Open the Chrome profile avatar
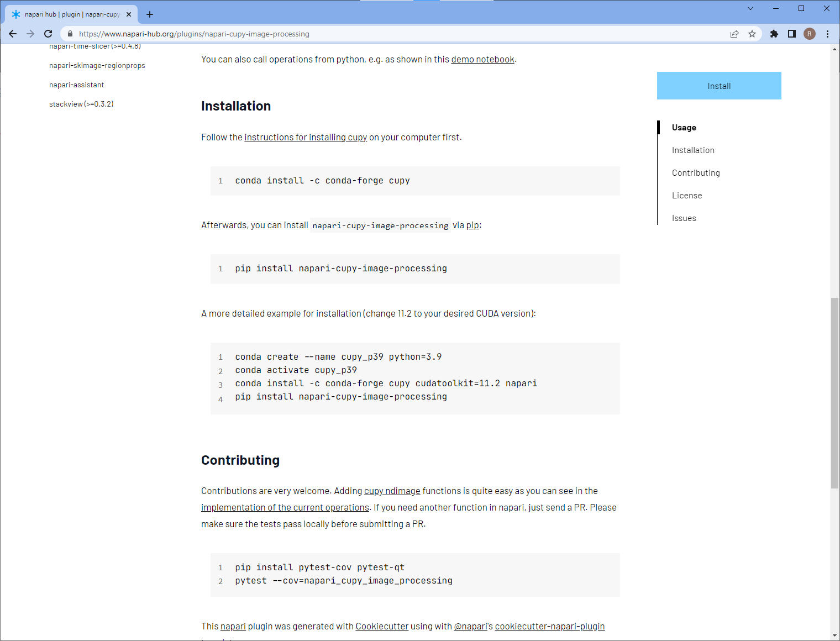The width and height of the screenshot is (840, 641). click(810, 34)
